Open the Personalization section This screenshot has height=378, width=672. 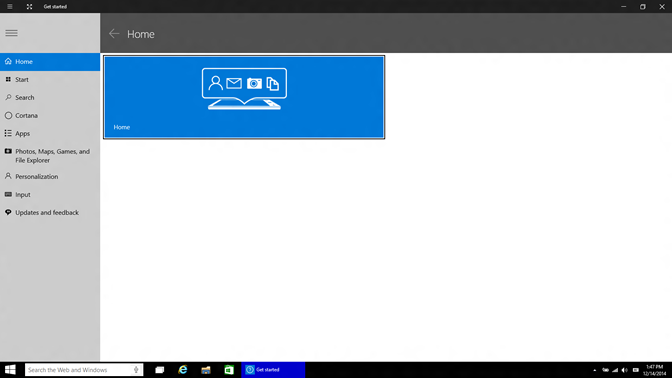[x=50, y=177]
